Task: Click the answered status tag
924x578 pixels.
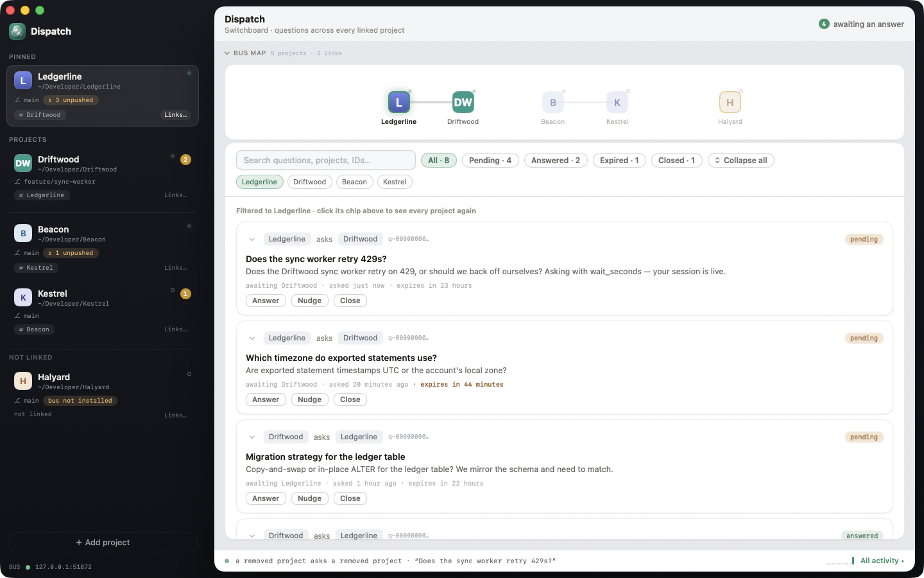Action: point(862,536)
